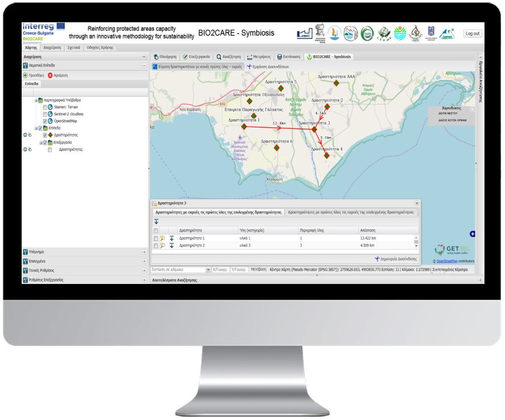Expand the Υπόμνημα section
Image resolution: width=505 pixels, height=420 pixels.
tap(144, 252)
